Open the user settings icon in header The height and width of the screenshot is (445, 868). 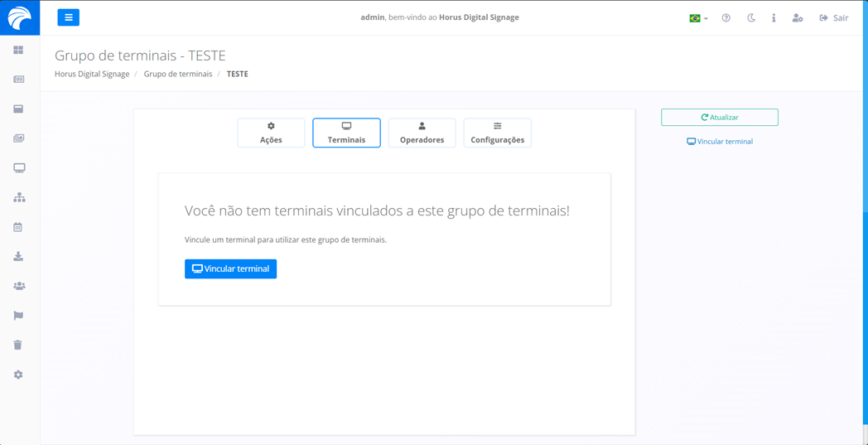pyautogui.click(x=797, y=17)
